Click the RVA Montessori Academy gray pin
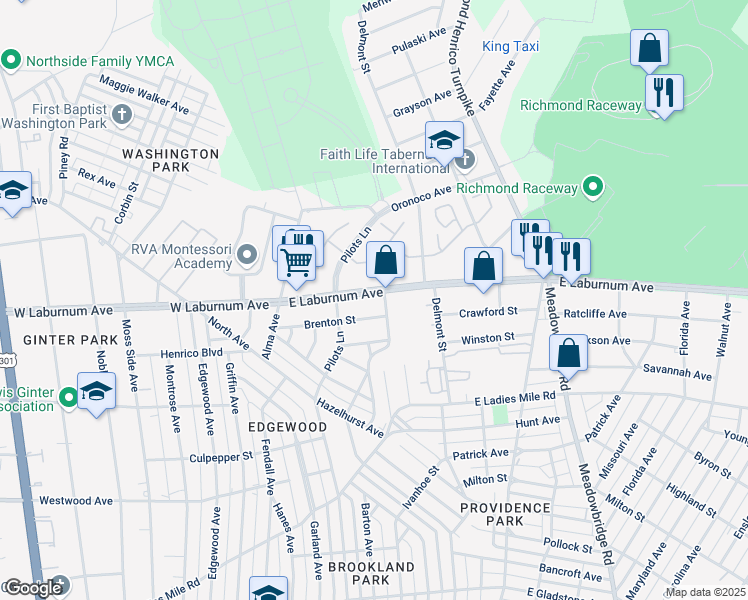The image size is (748, 600). click(247, 254)
